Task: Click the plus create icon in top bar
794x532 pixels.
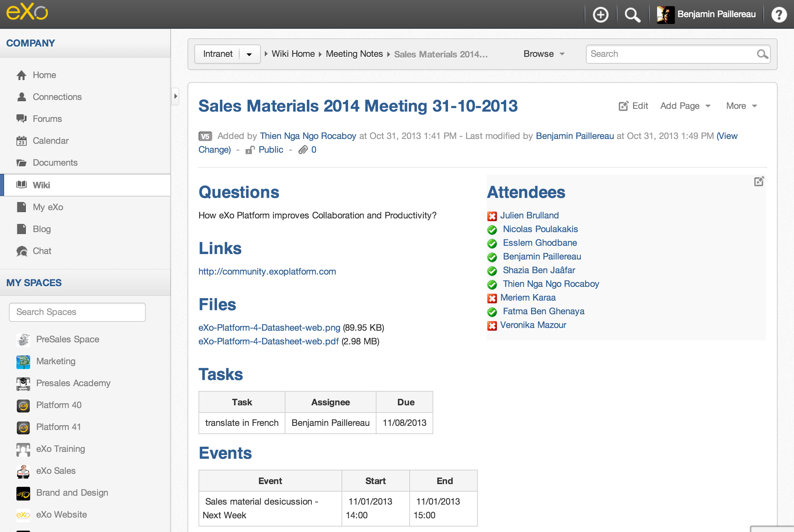Action: (600, 15)
